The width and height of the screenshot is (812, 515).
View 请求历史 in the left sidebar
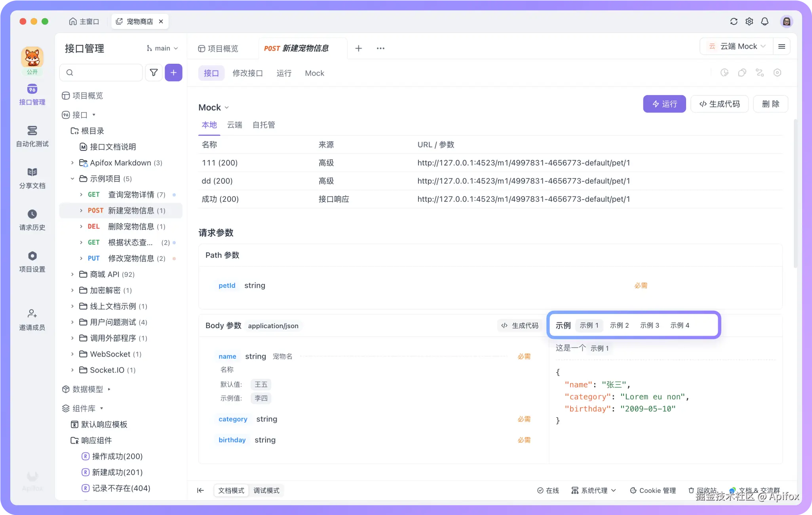click(32, 220)
